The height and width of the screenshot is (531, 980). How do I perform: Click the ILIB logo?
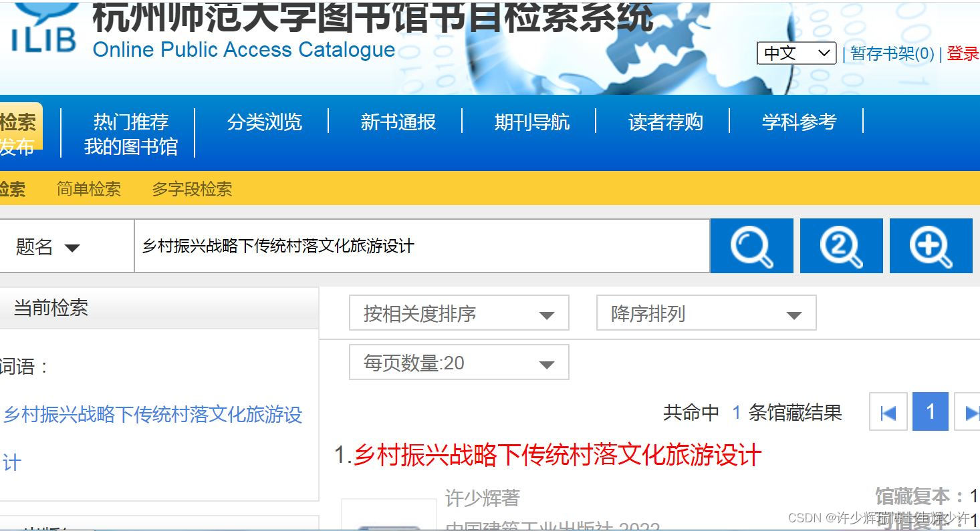(x=42, y=28)
